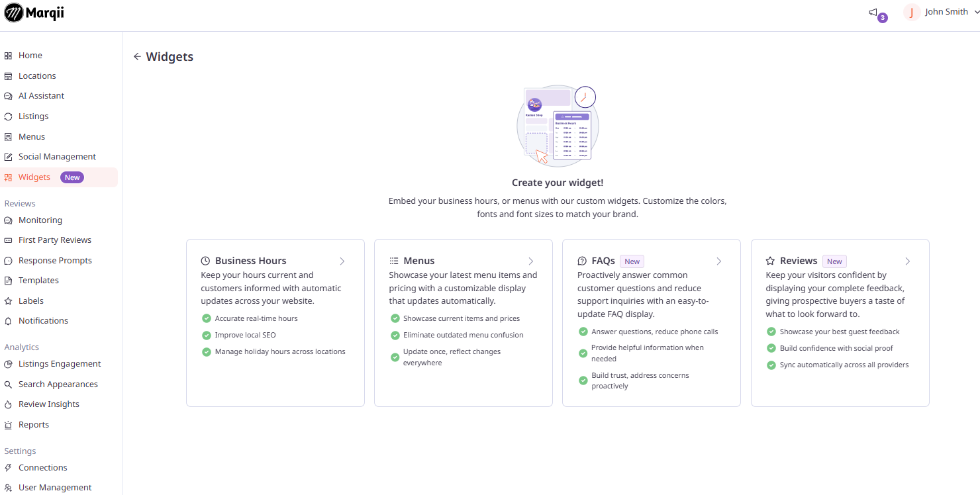Screen dimensions: 980x495
Task: Open John Smith account dropdown
Action: coord(941,12)
